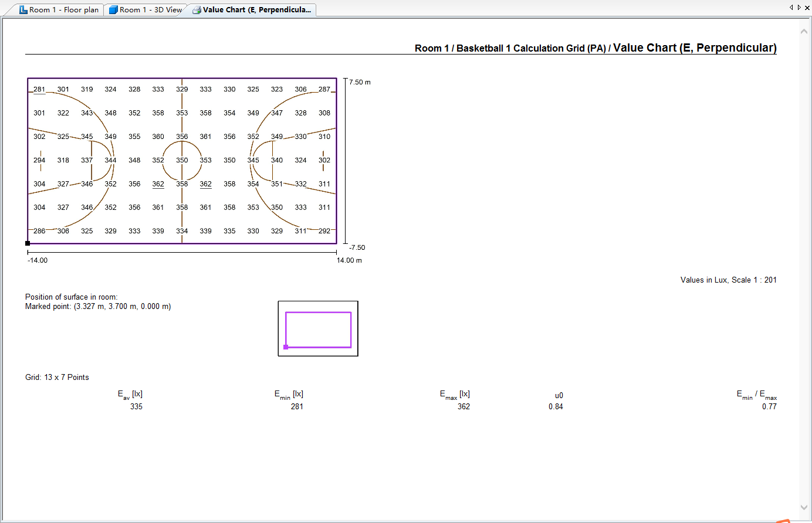Click the Eav average value 335

pos(136,406)
